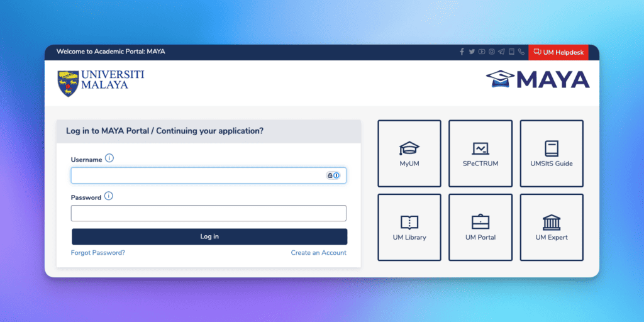Viewport: 644px width, 322px height.
Task: Click the phone contact icon
Action: pyautogui.click(x=521, y=52)
